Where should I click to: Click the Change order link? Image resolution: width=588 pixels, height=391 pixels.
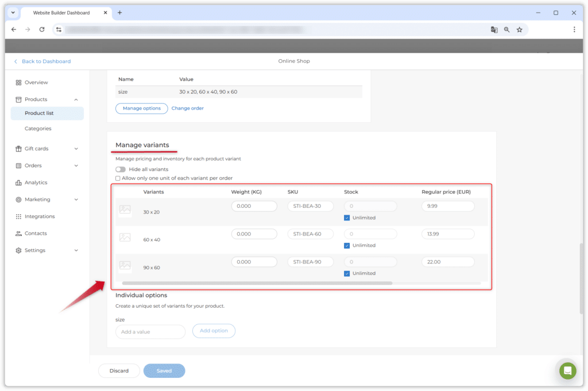tap(187, 109)
